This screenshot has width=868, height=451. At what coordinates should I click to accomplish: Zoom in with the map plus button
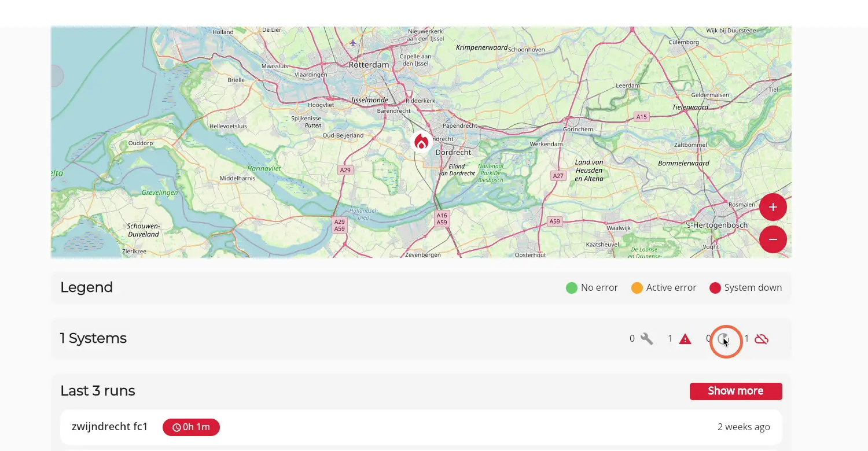(x=773, y=207)
